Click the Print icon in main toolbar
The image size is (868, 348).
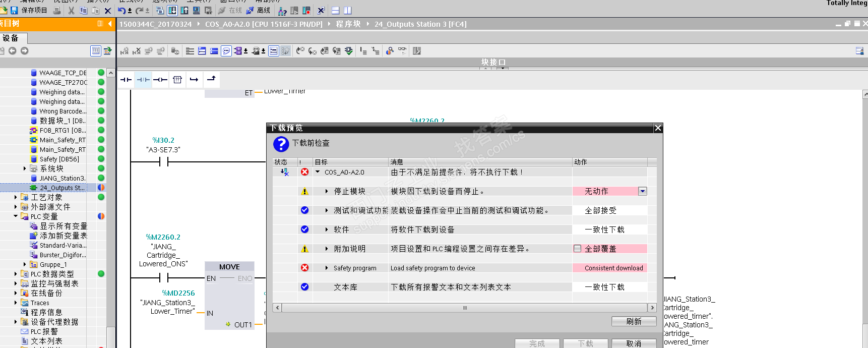click(57, 11)
